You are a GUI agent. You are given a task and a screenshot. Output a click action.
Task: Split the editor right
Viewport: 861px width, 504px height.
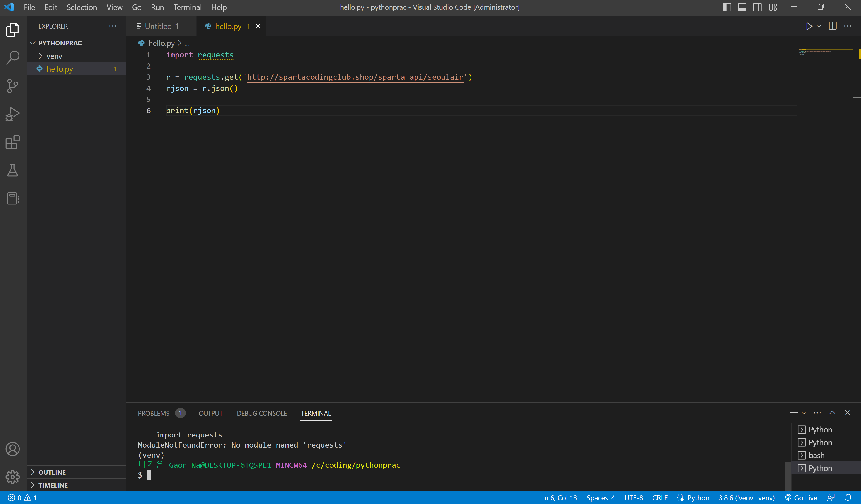coord(833,26)
